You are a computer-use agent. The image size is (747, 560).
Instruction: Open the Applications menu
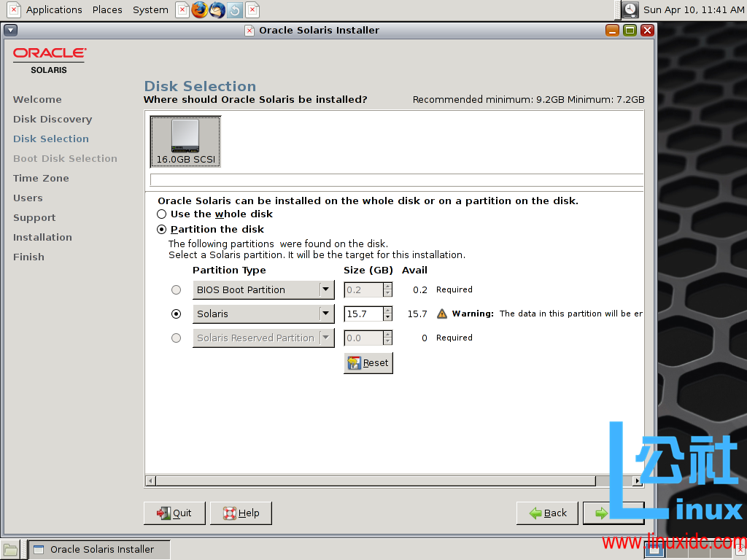click(x=54, y=9)
